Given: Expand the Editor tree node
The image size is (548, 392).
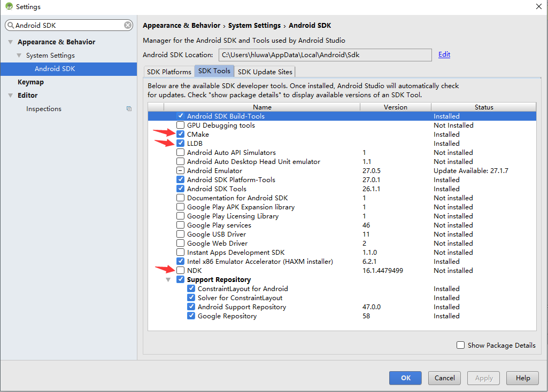Looking at the screenshot, I should click(x=10, y=96).
